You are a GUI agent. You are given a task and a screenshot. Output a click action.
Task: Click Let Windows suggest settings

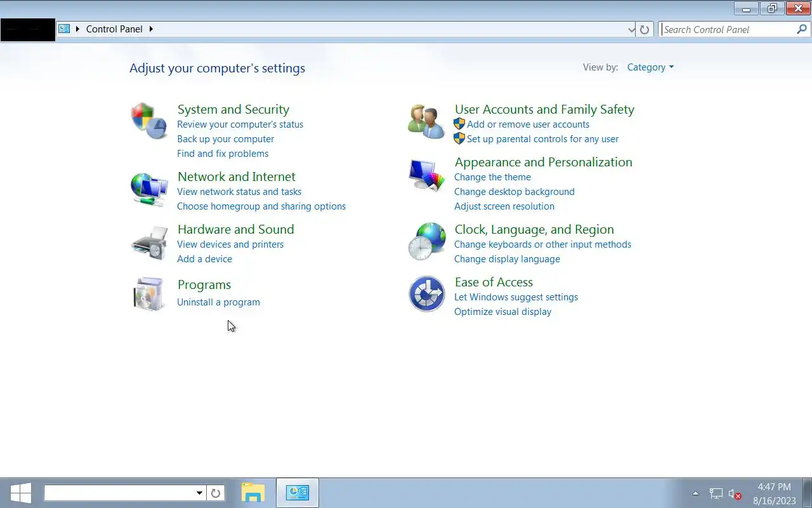point(516,297)
